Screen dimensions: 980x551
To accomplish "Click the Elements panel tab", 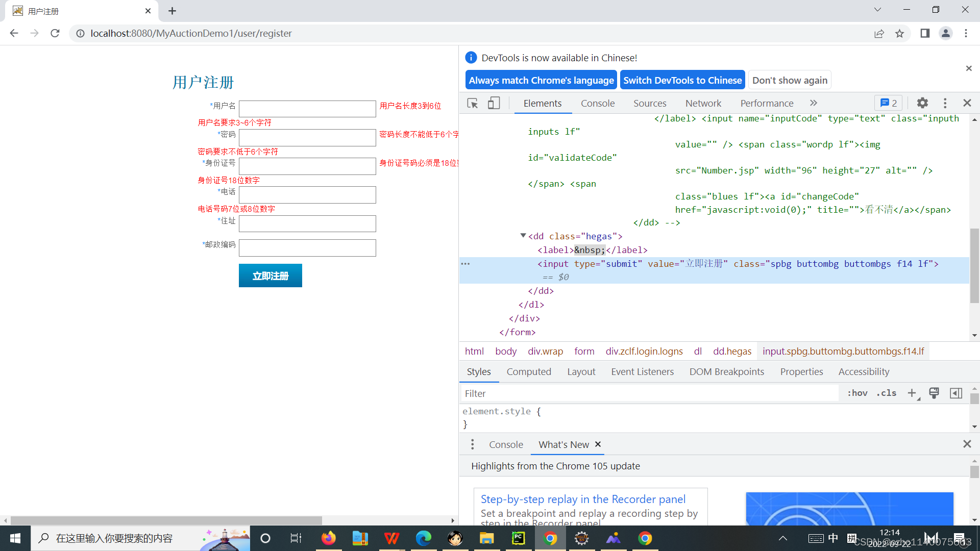I will [542, 103].
